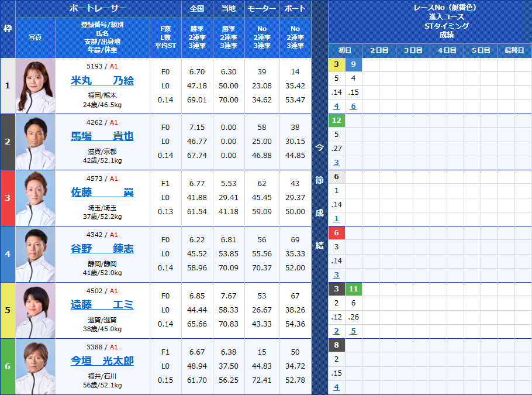
Task: Click photo of racer 佐藤 翼
Action: point(35,198)
